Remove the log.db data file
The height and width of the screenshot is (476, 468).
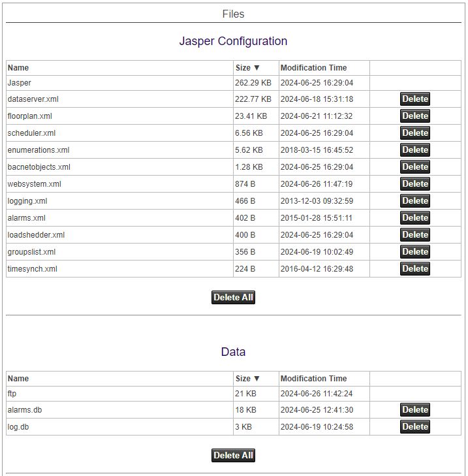pyautogui.click(x=414, y=427)
